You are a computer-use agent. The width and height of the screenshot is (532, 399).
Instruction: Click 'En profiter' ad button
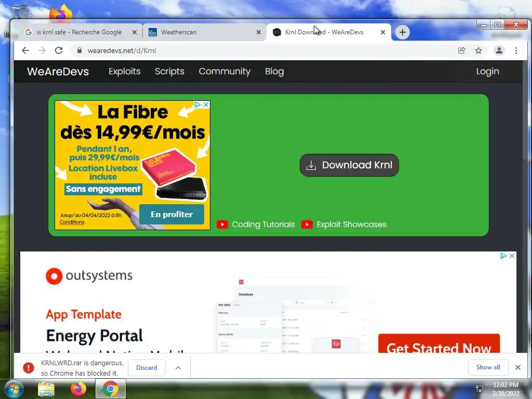pos(171,215)
